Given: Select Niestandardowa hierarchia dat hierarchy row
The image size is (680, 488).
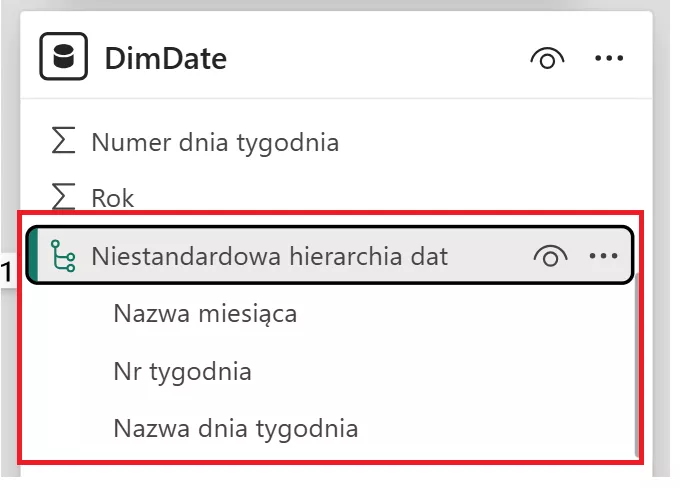Looking at the screenshot, I should pos(269,256).
